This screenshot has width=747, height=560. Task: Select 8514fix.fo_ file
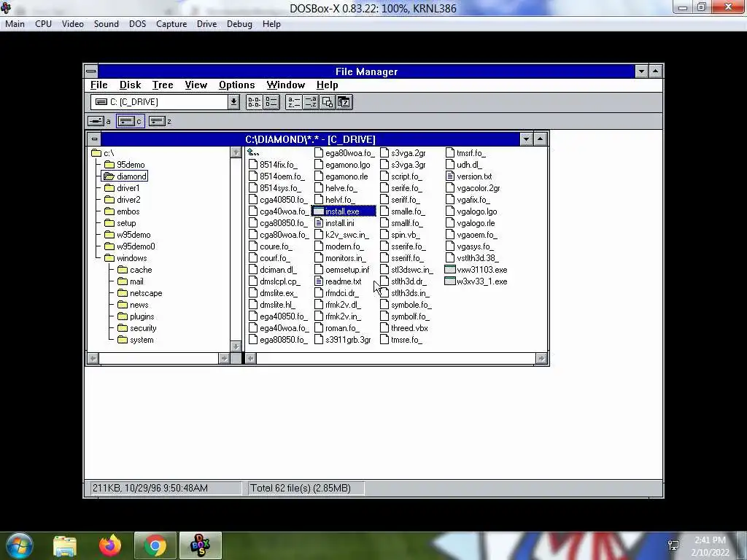[273, 165]
